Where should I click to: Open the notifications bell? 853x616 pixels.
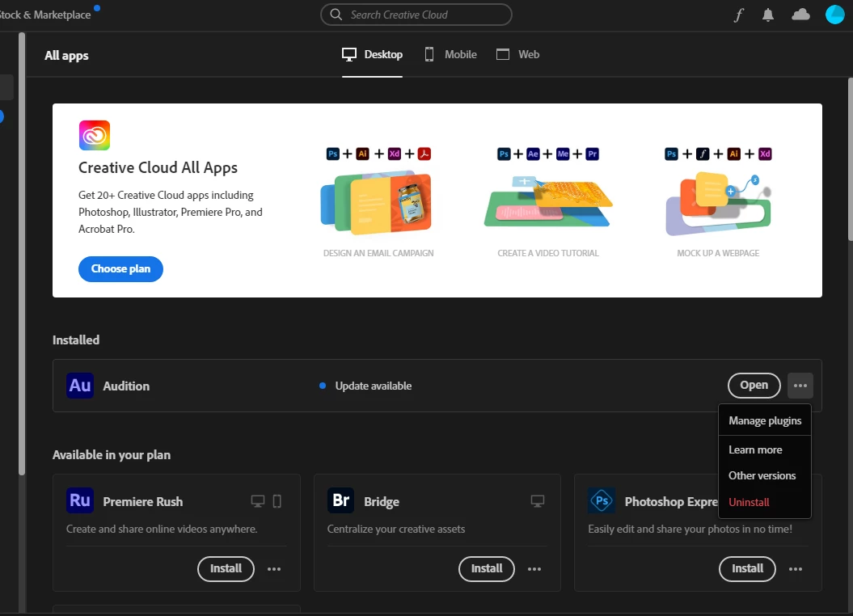[767, 15]
